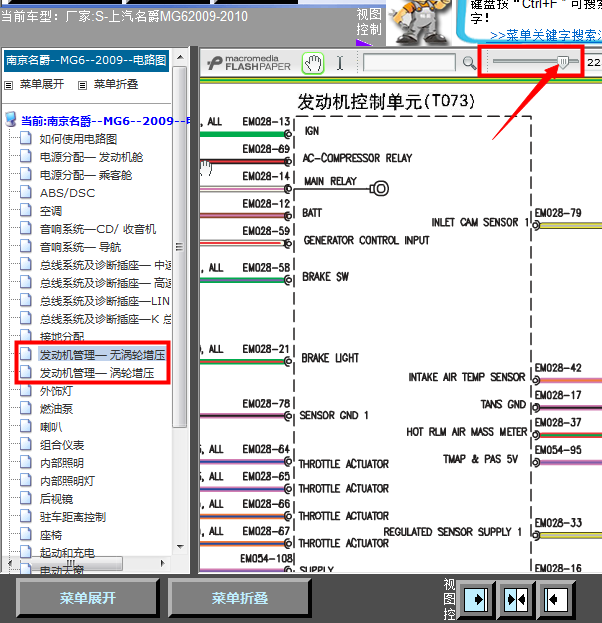This screenshot has width=602, height=623.
Task: Select the hand pan tool in FlashPaper toolbar
Action: tap(313, 63)
